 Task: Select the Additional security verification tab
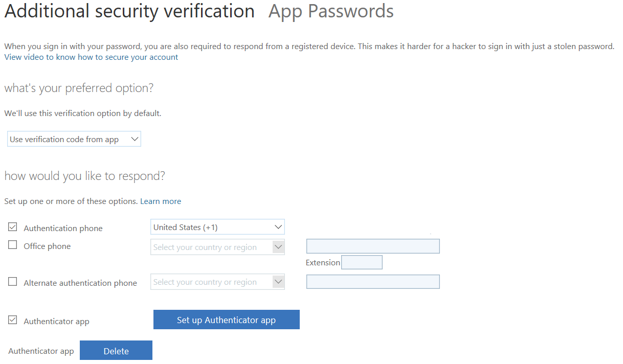(129, 11)
